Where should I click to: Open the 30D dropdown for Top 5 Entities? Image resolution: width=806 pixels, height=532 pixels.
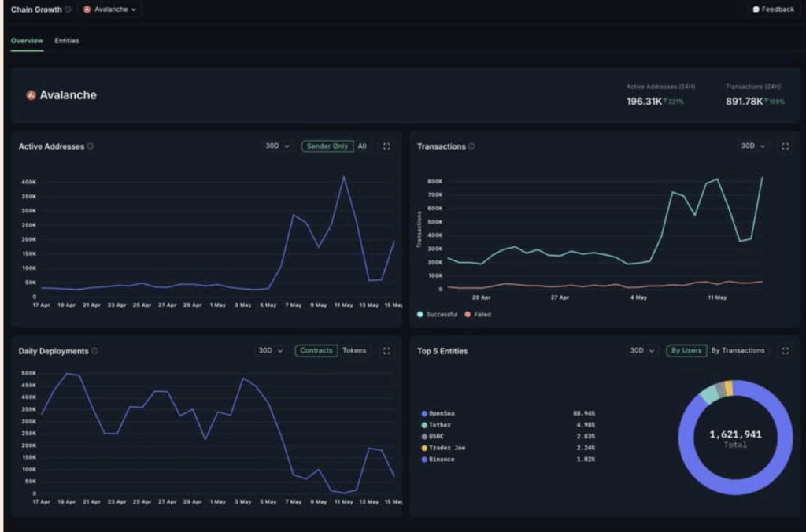pos(642,350)
